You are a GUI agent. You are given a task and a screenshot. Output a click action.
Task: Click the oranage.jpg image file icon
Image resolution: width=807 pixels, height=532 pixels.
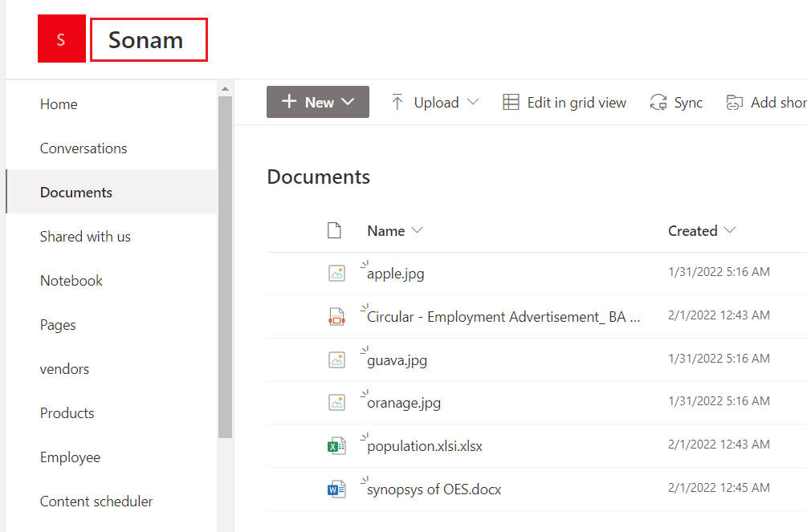point(337,402)
